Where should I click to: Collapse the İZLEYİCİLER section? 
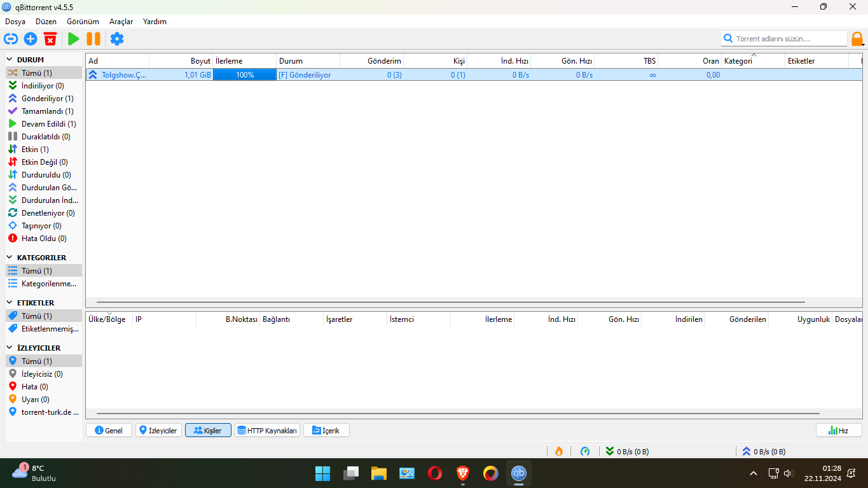(x=10, y=348)
